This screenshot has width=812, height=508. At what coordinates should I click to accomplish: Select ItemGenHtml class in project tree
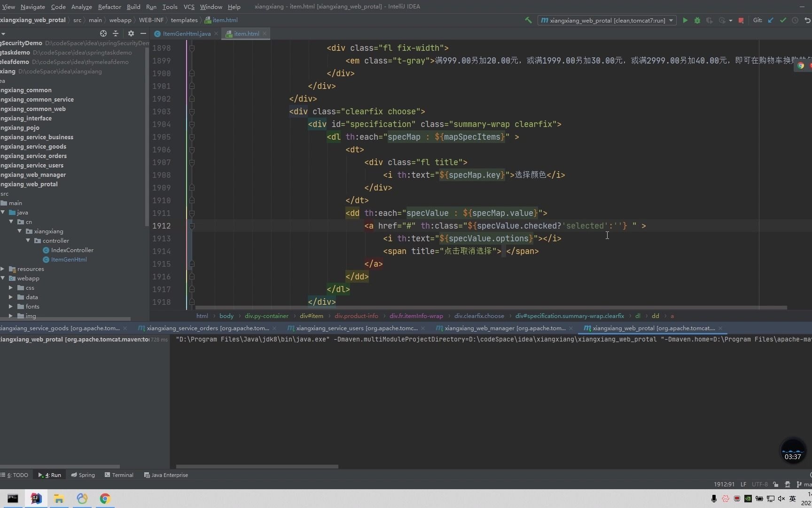[x=69, y=260]
